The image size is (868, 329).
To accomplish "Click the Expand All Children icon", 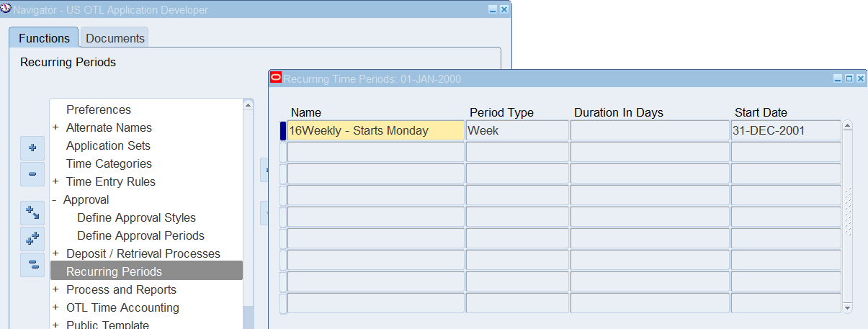I will coord(32,212).
